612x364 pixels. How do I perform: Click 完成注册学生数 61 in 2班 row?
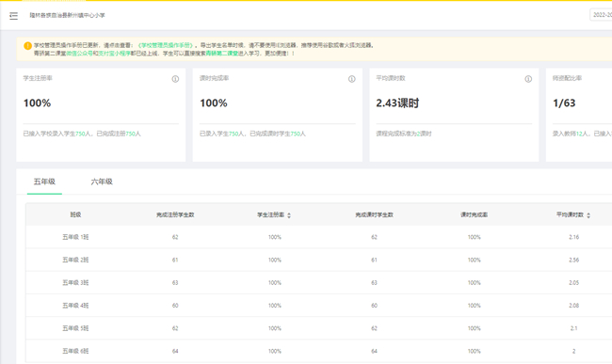[175, 260]
